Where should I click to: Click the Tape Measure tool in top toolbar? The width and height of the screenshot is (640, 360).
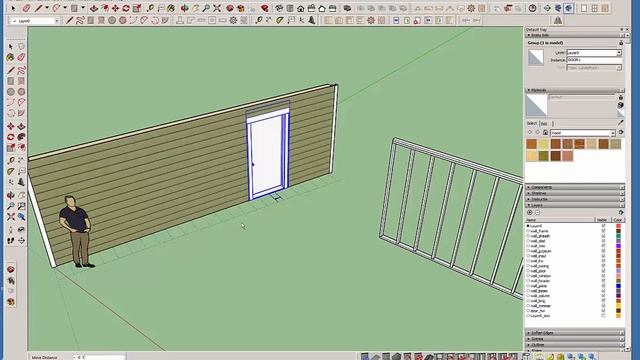(150, 8)
